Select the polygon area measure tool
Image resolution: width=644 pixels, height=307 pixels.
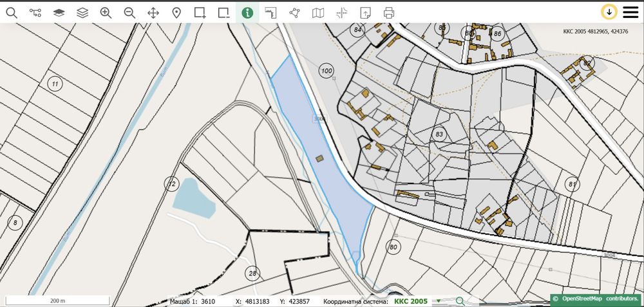pos(294,13)
